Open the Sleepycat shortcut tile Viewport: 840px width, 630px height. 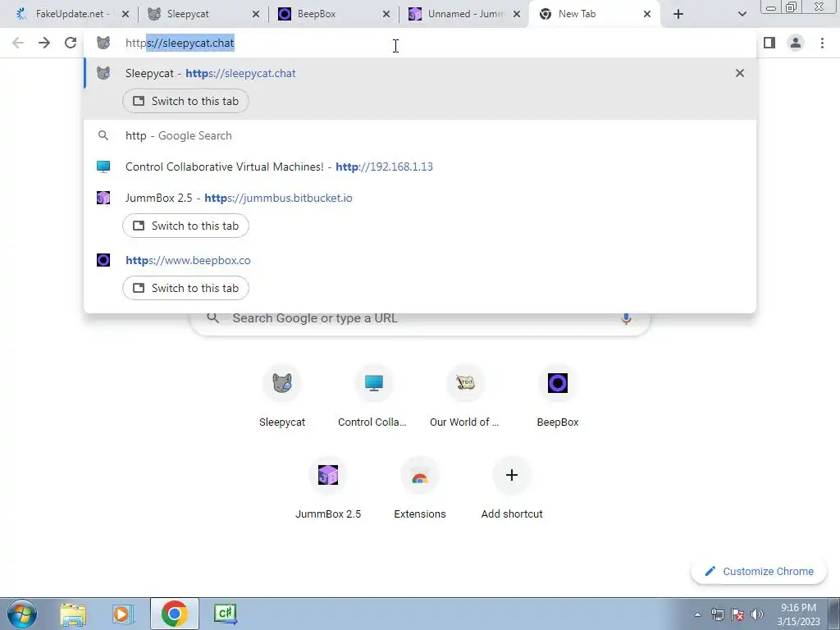coord(282,396)
